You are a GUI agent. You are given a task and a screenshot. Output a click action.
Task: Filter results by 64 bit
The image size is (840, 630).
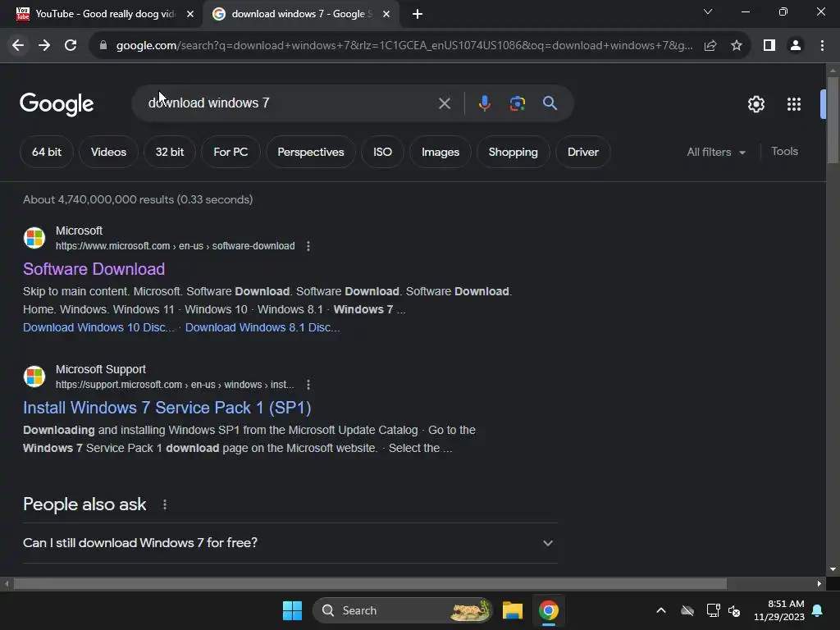tap(47, 152)
